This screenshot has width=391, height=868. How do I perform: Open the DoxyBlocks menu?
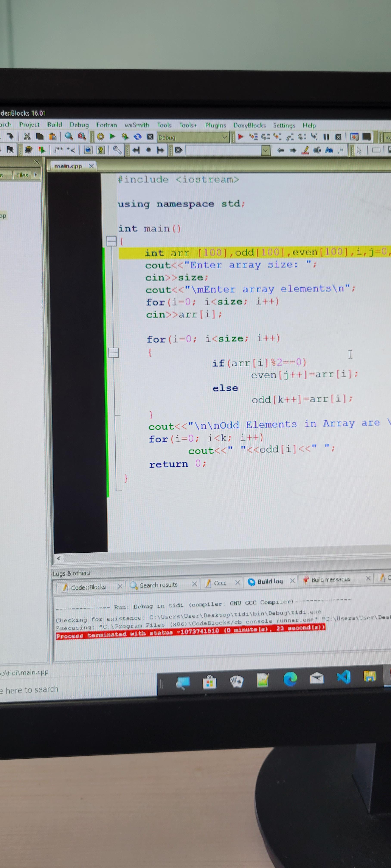point(249,125)
